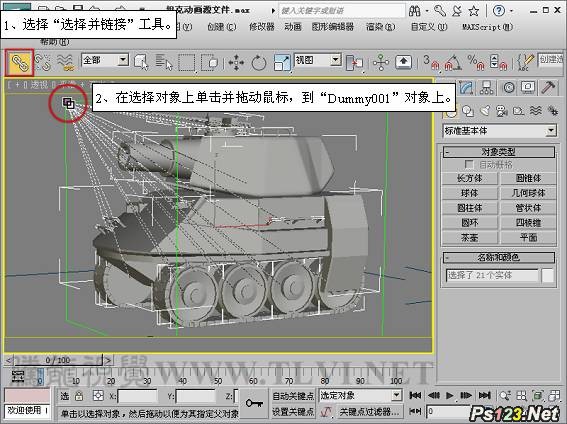Toggle 自动关键点 auto key mode
Image resolution: width=567 pixels, height=424 pixels.
point(293,396)
